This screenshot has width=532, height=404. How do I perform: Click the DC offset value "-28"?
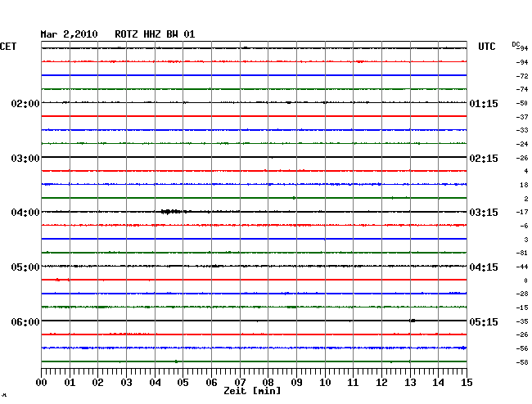click(522, 294)
